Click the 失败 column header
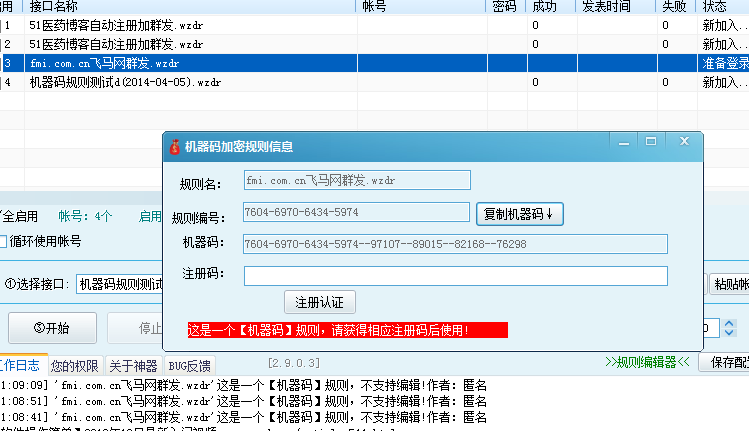The width and height of the screenshot is (749, 431). [677, 6]
